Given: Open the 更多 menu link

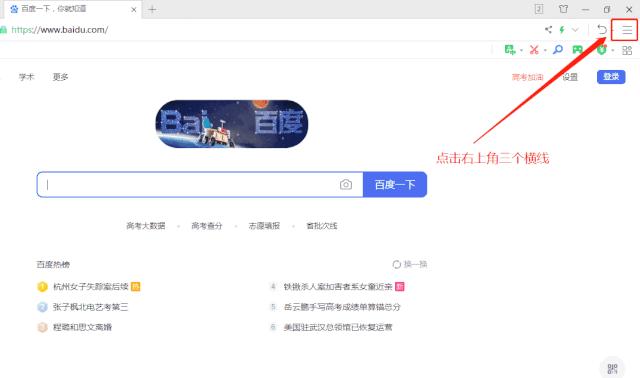Looking at the screenshot, I should coord(60,77).
